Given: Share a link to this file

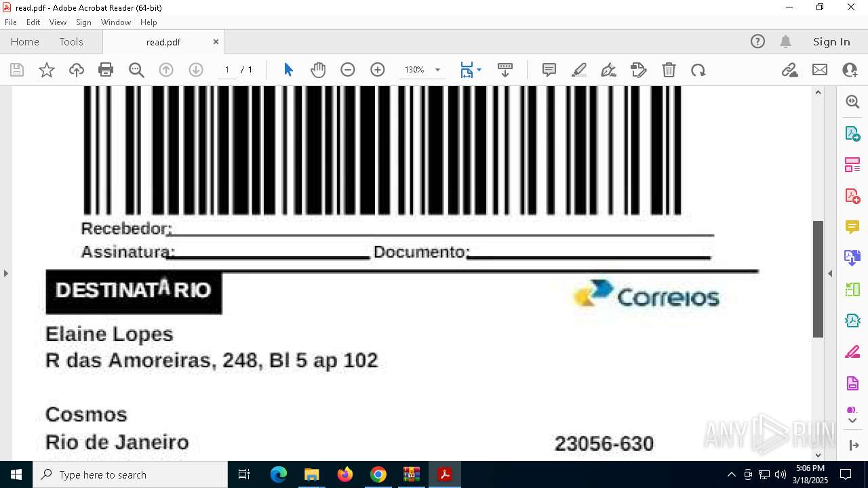Looking at the screenshot, I should tap(789, 70).
